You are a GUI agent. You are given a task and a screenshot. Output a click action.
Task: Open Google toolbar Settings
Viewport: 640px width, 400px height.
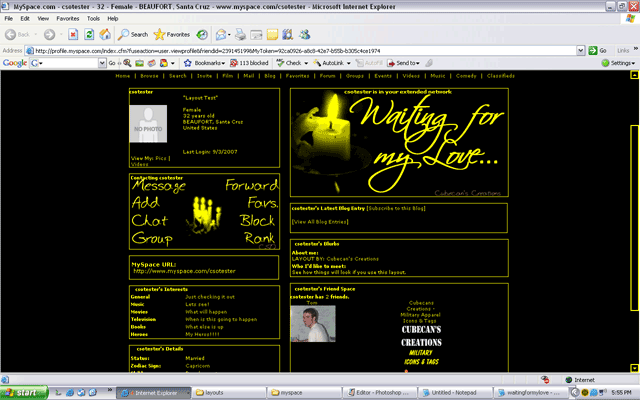point(619,63)
